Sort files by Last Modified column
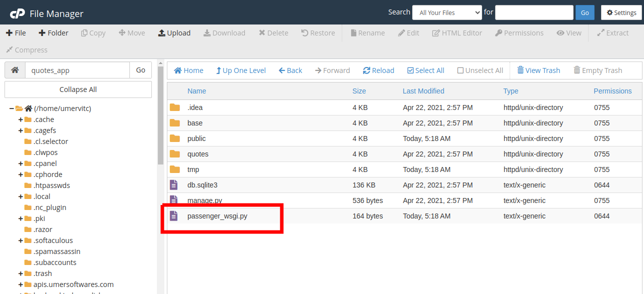This screenshot has height=294, width=644. 423,91
